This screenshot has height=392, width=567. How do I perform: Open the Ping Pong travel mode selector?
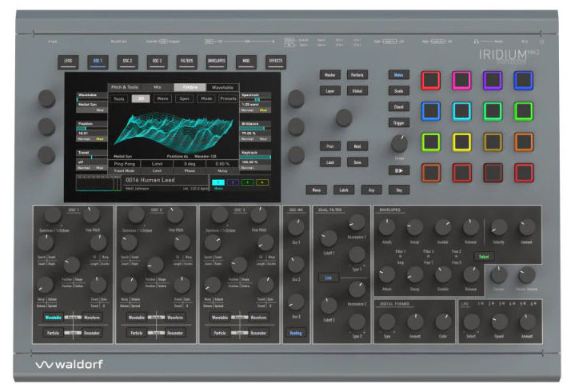point(125,164)
